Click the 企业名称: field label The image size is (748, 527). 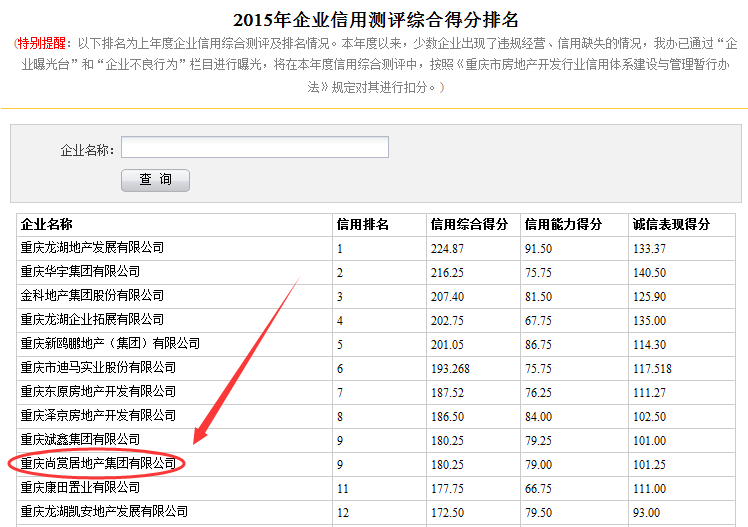(87, 150)
